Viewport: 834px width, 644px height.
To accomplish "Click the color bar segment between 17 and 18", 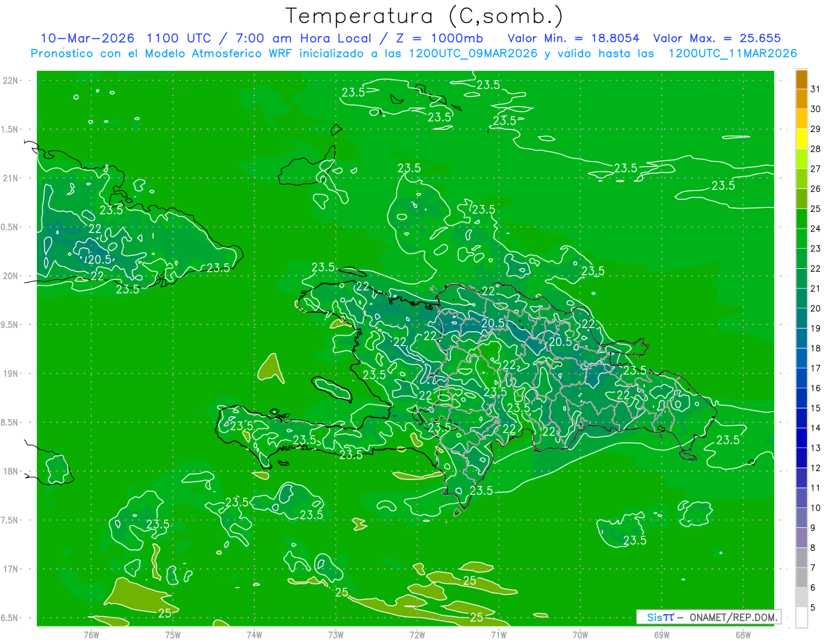I will (x=801, y=358).
